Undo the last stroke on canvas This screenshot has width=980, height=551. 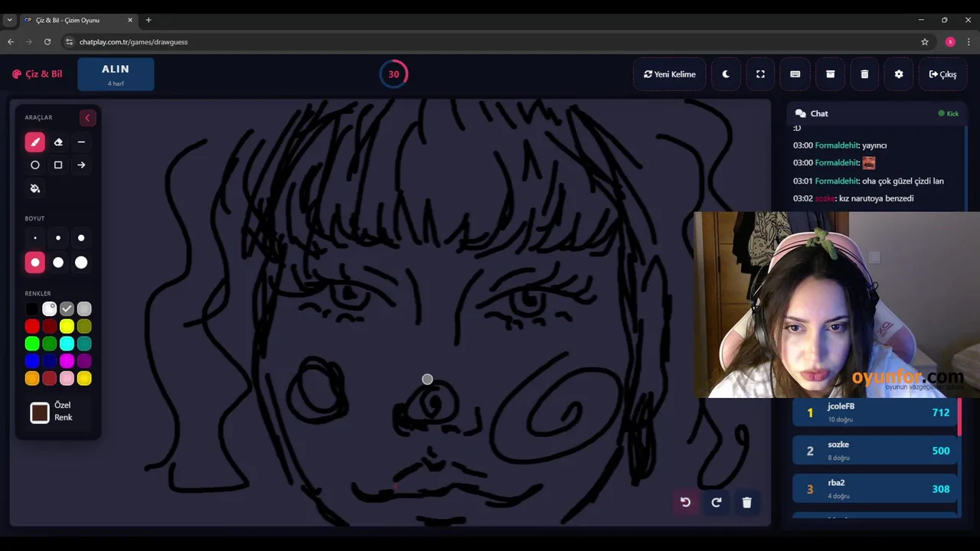[685, 502]
